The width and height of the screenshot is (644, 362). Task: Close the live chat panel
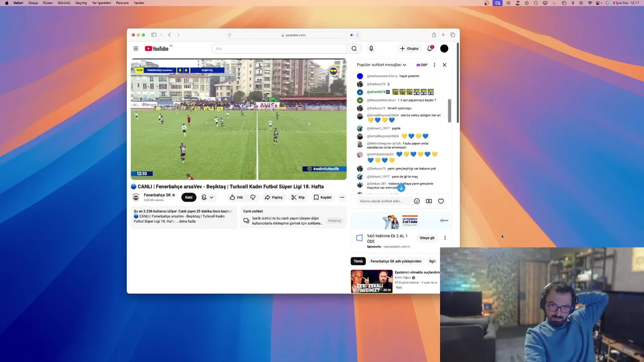coord(444,65)
